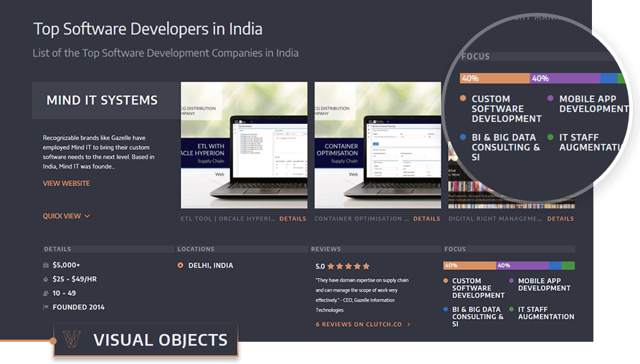Select the MIND IT SYSTEMS company title
Viewport: 640px width, 364px height.
(102, 100)
